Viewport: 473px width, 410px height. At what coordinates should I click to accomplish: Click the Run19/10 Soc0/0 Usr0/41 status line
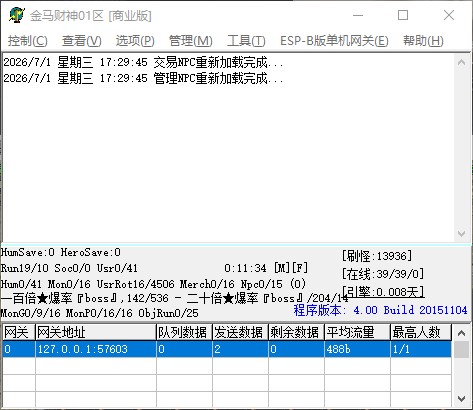(x=69, y=268)
